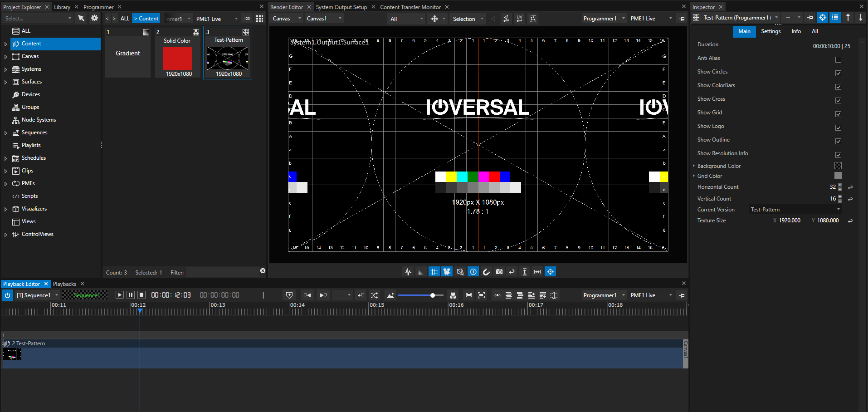The width and height of the screenshot is (868, 412).
Task: Switch to the Content Transfer Monitor tab
Action: (x=410, y=7)
